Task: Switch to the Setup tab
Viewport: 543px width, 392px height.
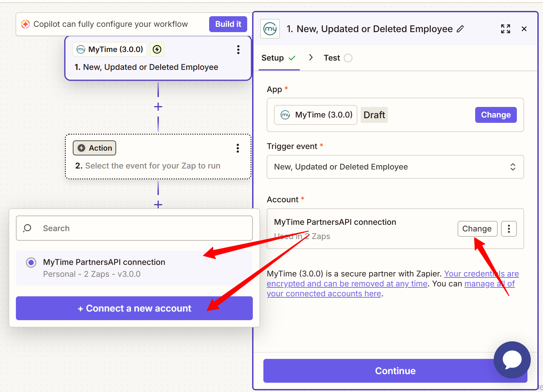Action: (x=279, y=58)
